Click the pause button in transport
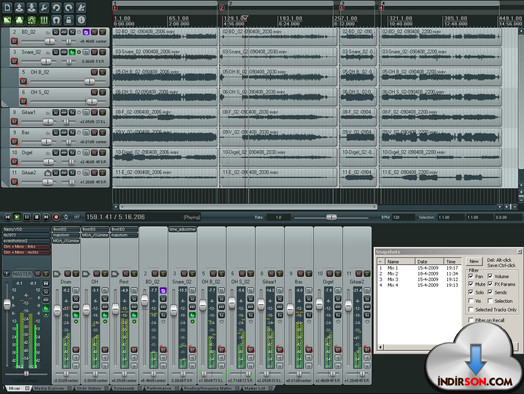 27,217
